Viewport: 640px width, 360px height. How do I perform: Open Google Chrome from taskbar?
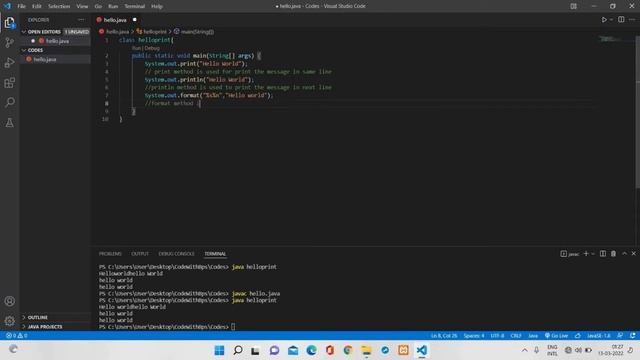[x=348, y=350]
